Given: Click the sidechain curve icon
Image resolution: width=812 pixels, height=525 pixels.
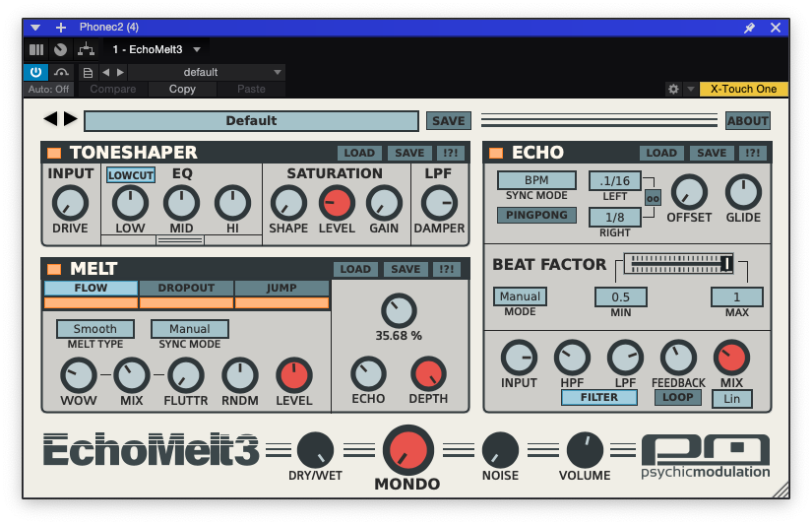Looking at the screenshot, I should click(x=62, y=72).
